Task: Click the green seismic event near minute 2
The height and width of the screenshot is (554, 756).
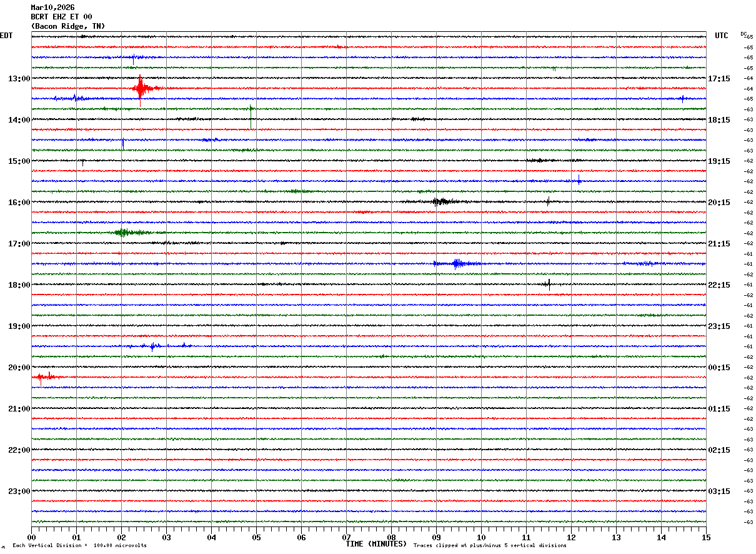Action: (x=124, y=233)
